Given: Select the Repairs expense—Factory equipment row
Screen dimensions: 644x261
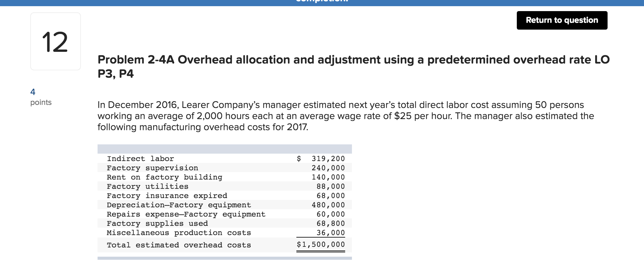Looking at the screenshot, I should [186, 214].
